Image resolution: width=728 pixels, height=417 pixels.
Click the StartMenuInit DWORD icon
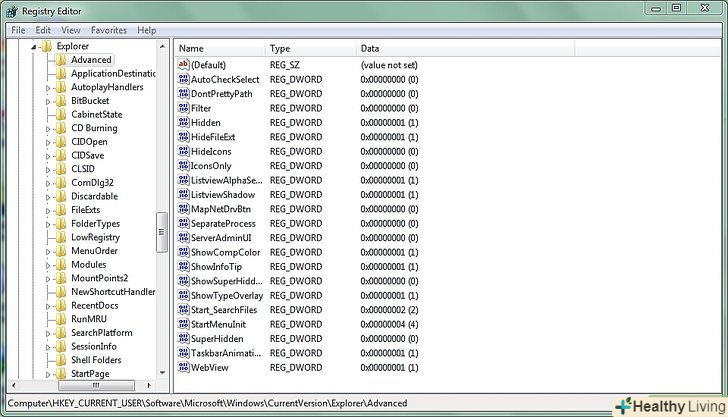pyautogui.click(x=183, y=324)
